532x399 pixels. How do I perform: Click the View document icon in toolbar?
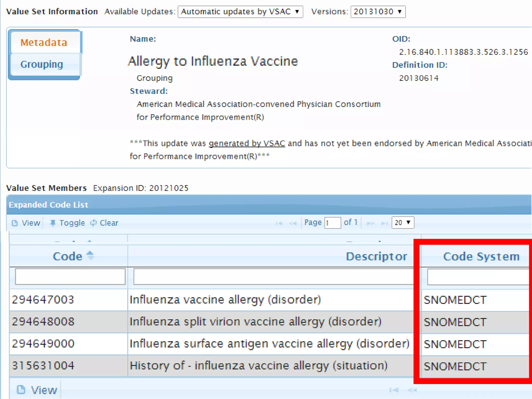coord(15,223)
